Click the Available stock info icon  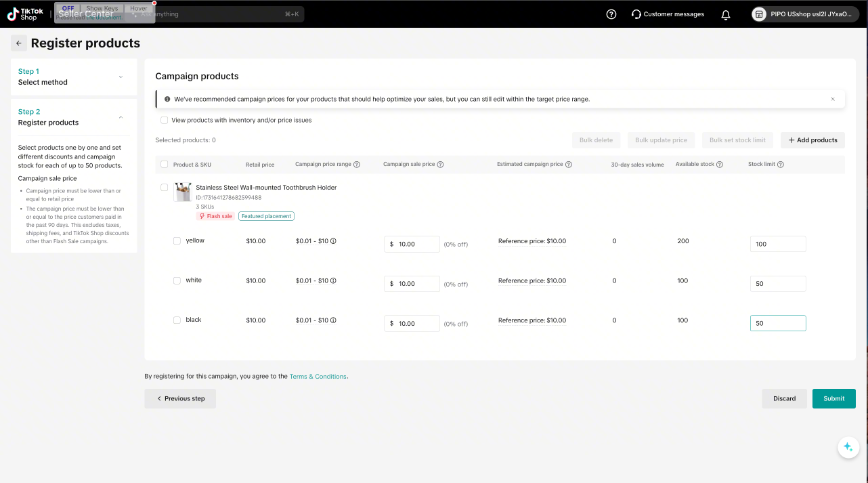720,165
